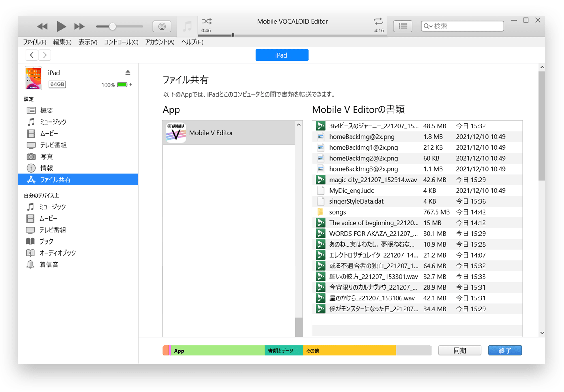This screenshot has width=564, height=392.
Task: Click the 終了 done button
Action: pos(505,350)
